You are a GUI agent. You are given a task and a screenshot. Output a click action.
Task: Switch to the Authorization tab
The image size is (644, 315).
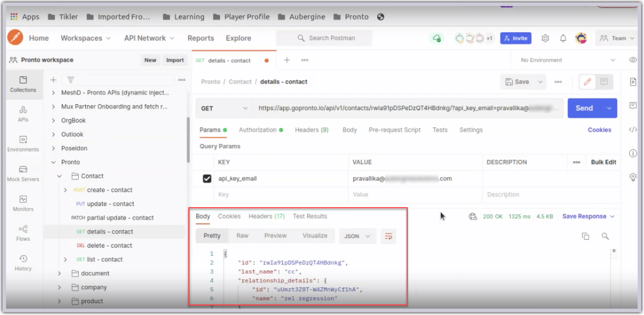[261, 130]
